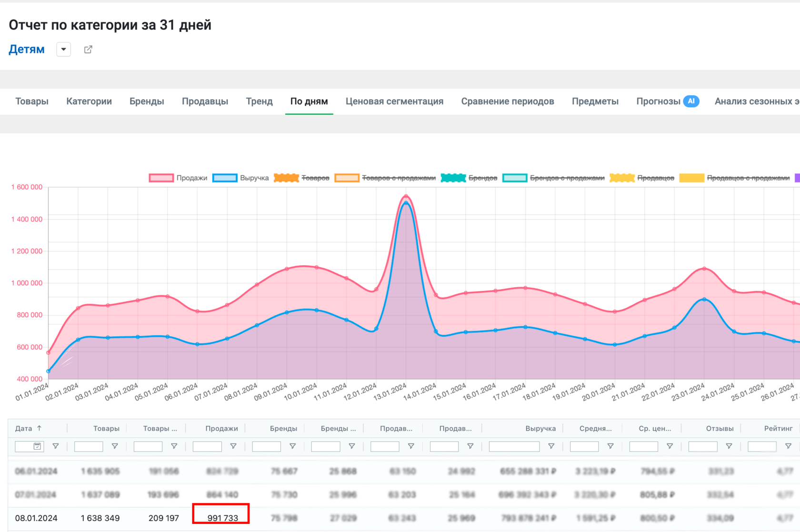Open the Детям category link
Image resolution: width=800 pixels, height=532 pixels.
point(27,50)
